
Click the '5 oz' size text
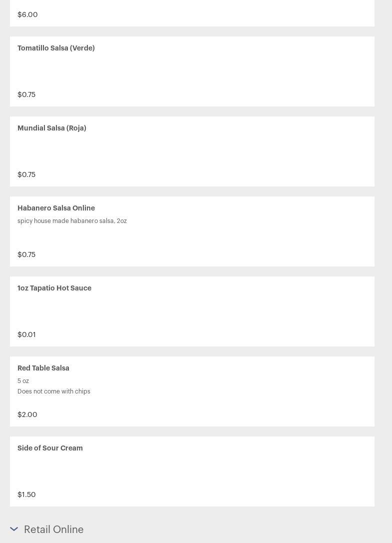(23, 380)
